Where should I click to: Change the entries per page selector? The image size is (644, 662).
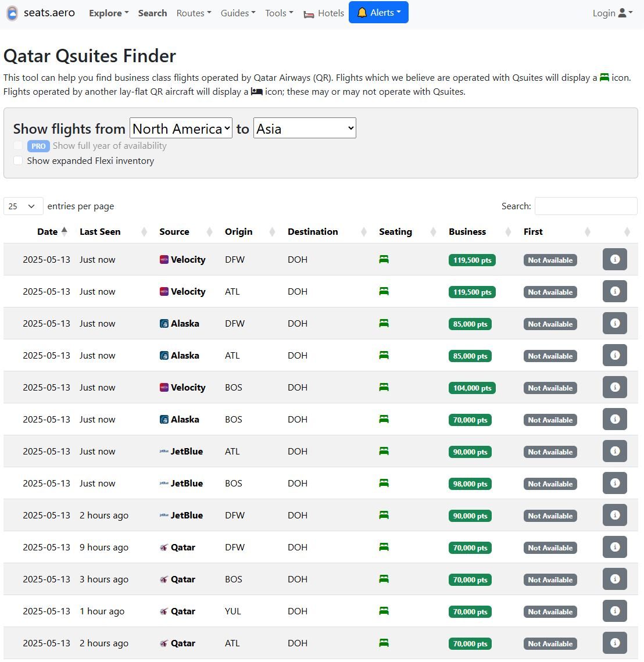23,206
